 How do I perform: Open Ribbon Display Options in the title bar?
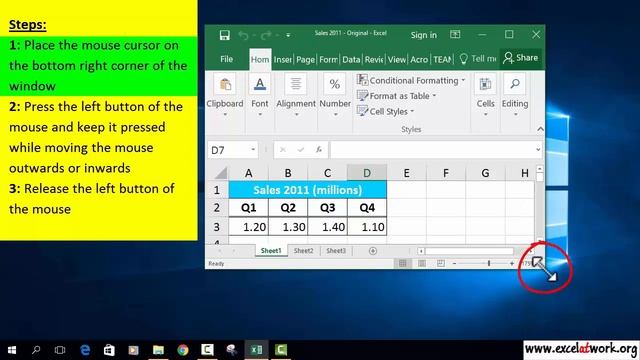pos(455,34)
